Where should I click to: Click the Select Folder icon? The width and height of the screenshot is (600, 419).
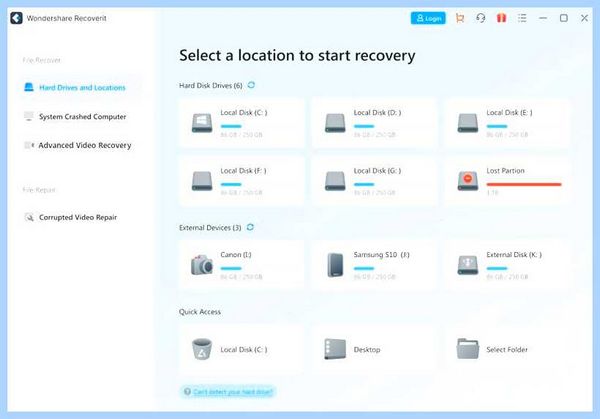[x=468, y=349]
